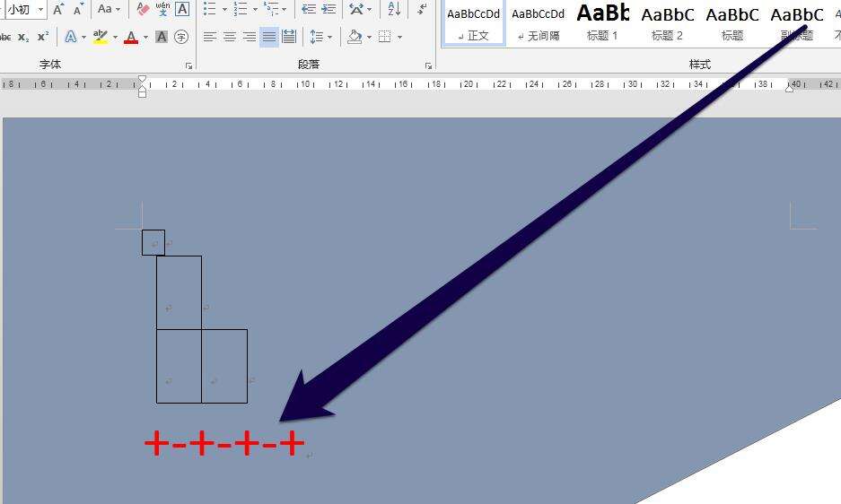Open the phonetic guide (wén) tool
Screen dimensions: 841x504
click(x=162, y=9)
